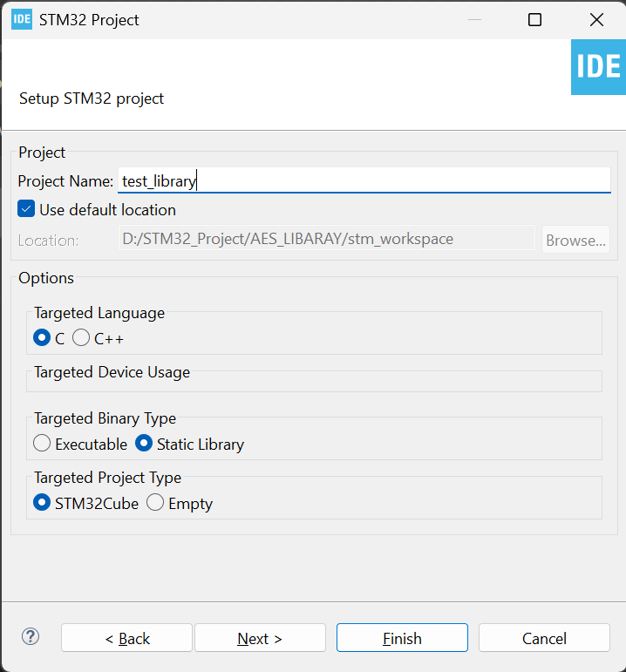
Task: Proceed by clicking the Next button
Action: 260,638
